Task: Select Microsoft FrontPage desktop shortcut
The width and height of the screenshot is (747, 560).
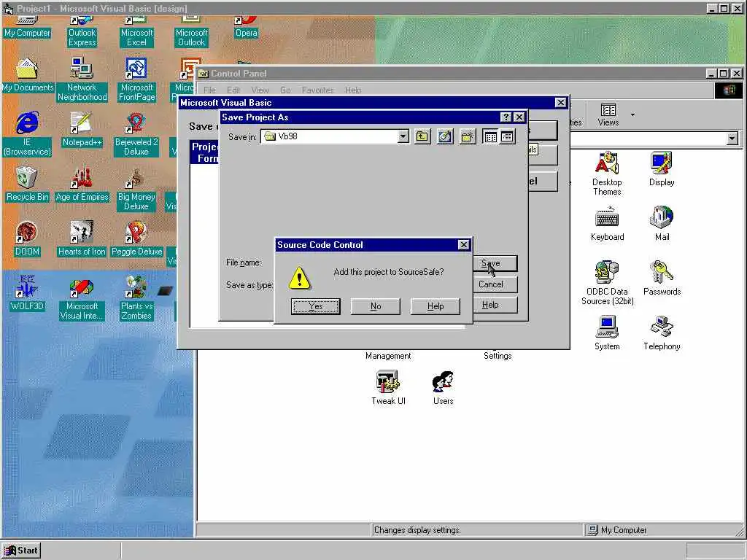Action: click(x=136, y=80)
